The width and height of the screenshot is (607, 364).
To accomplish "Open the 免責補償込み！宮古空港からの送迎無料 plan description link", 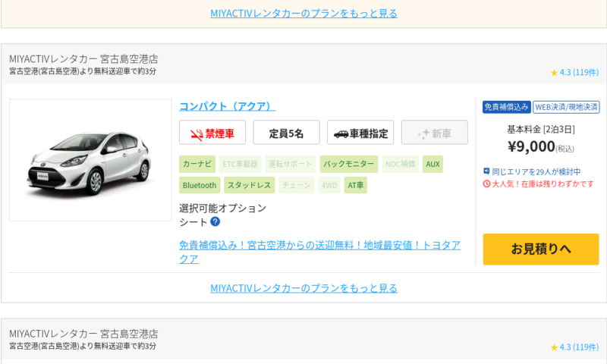I will coord(319,252).
